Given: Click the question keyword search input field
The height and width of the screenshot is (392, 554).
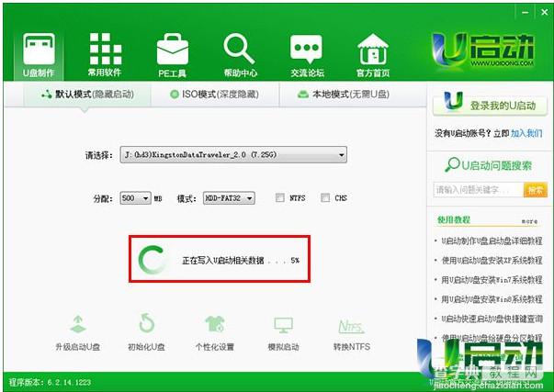Looking at the screenshot, I should pos(479,190).
